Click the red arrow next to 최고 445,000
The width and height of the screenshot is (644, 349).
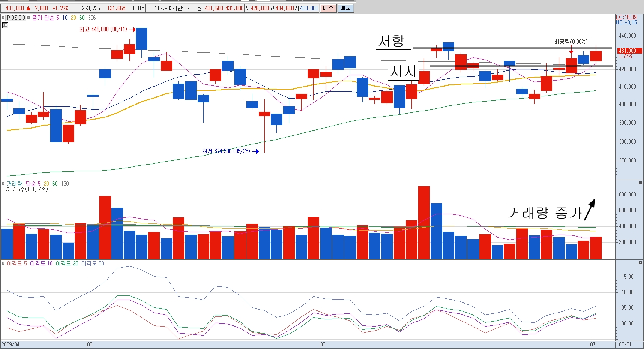pos(132,30)
